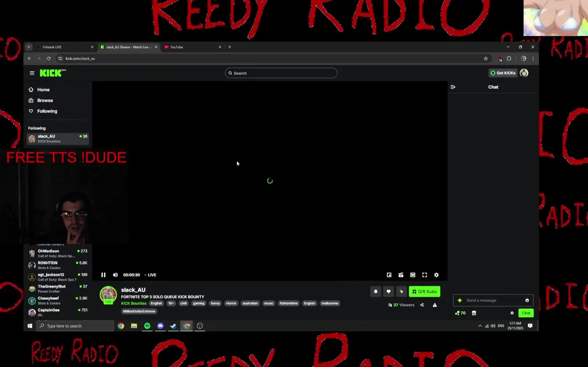This screenshot has width=588, height=367.
Task: Open a new browser tab
Action: 229,47
